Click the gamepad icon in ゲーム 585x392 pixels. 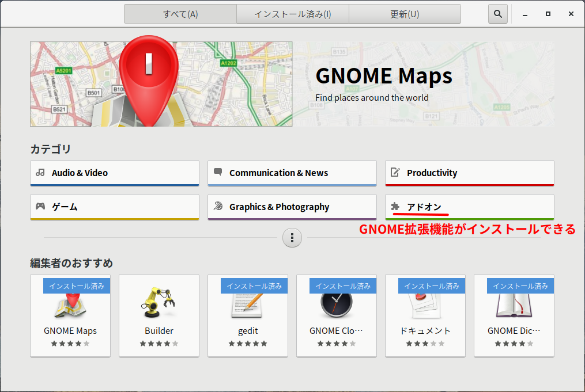(x=40, y=206)
